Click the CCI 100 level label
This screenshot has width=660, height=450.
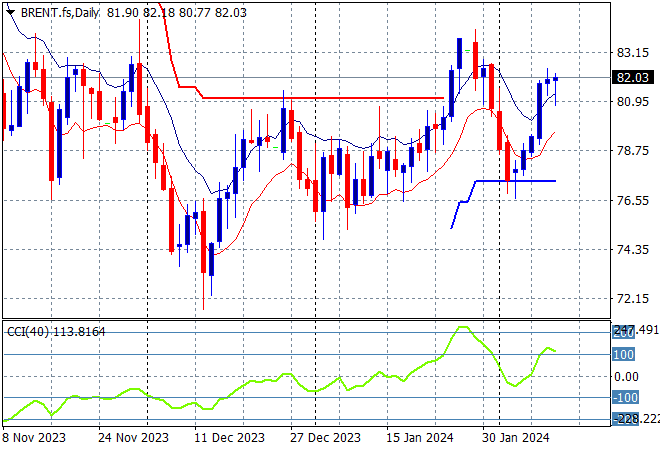[623, 354]
